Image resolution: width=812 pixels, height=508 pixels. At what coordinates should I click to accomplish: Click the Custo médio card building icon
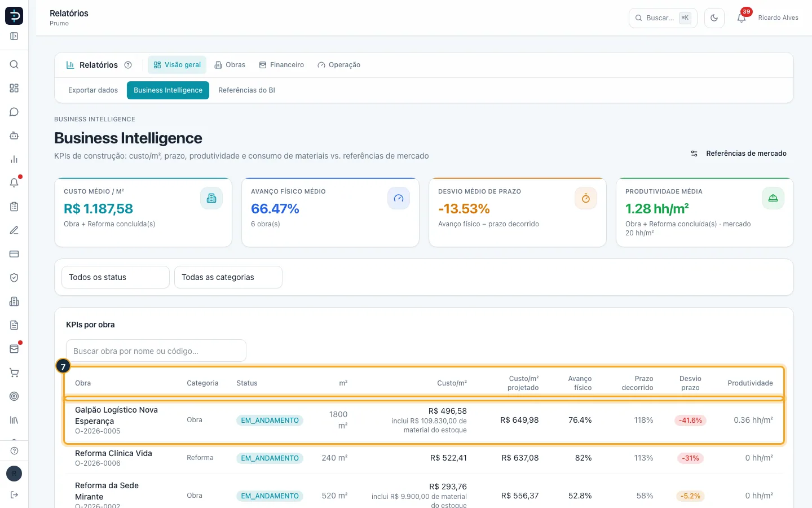tap(211, 198)
